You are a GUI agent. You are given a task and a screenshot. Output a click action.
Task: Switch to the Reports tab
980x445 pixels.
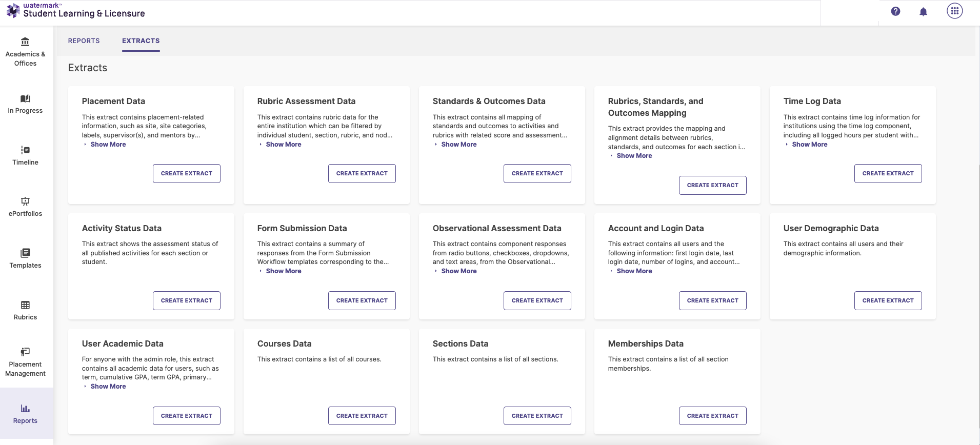(84, 41)
